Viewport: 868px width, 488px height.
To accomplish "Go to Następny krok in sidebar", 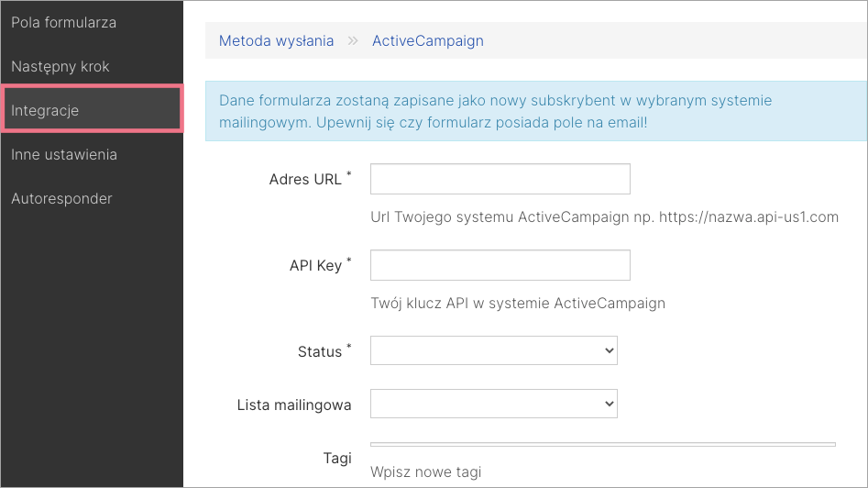I will (60, 66).
